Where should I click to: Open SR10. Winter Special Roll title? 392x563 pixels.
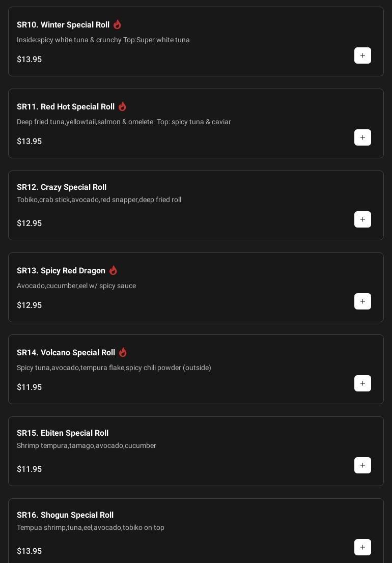[x=63, y=25]
